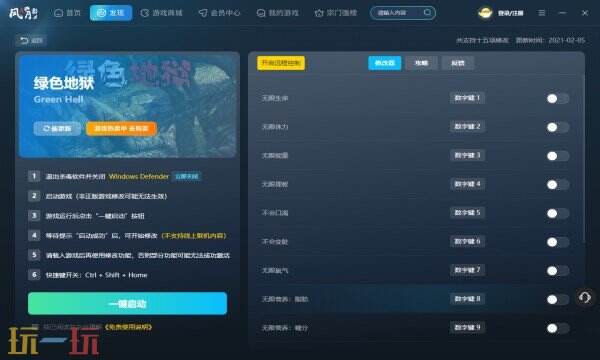Click the magnifier icon in the search box
Image resolution: width=600 pixels, height=360 pixels.
point(427,13)
